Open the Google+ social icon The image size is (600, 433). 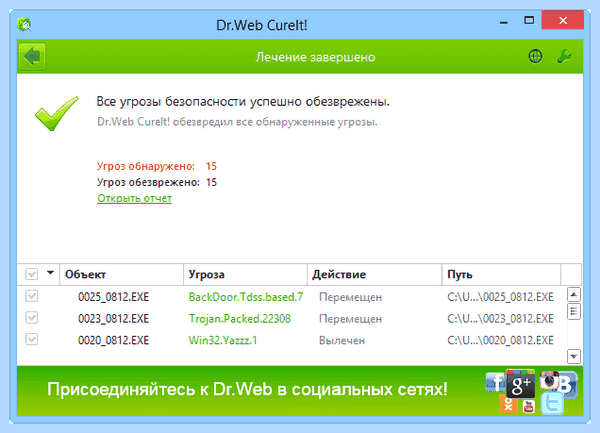[520, 384]
